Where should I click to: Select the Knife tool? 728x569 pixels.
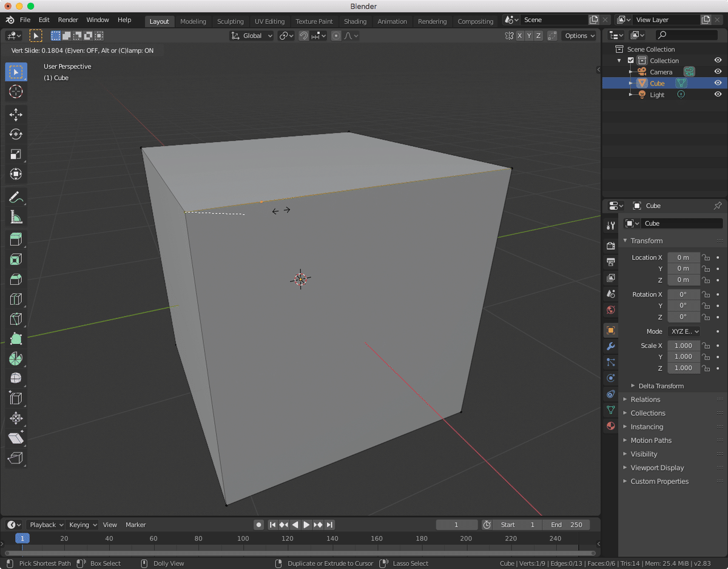[x=16, y=319]
